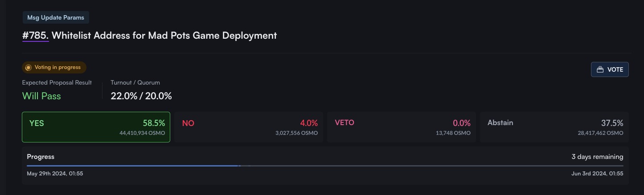644x195 pixels.
Task: Click the Voting in progress badge text
Action: point(57,68)
